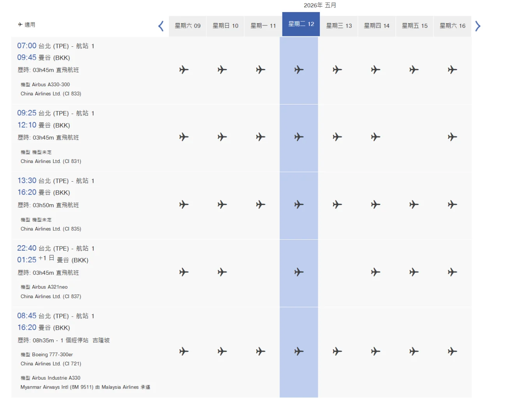
Task: Click CI 831 plane icon for Saturday 16
Action: point(452,137)
